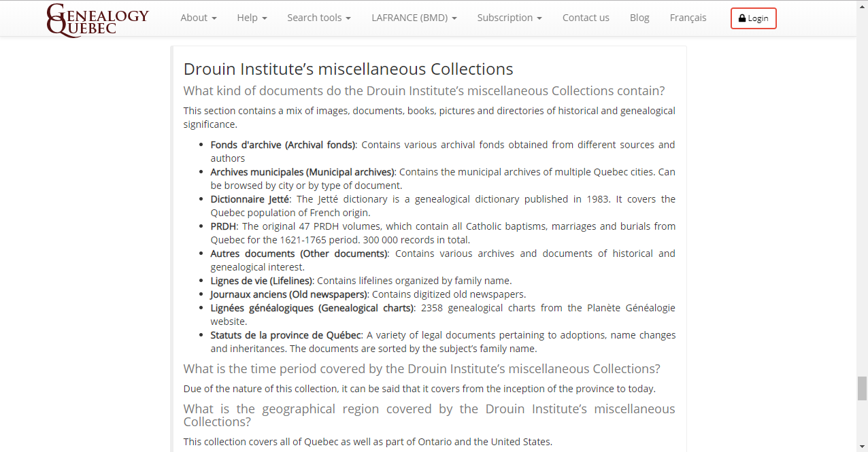Screen dimensions: 868x452
Task: Open the Search tools dropdown
Action: tap(318, 18)
